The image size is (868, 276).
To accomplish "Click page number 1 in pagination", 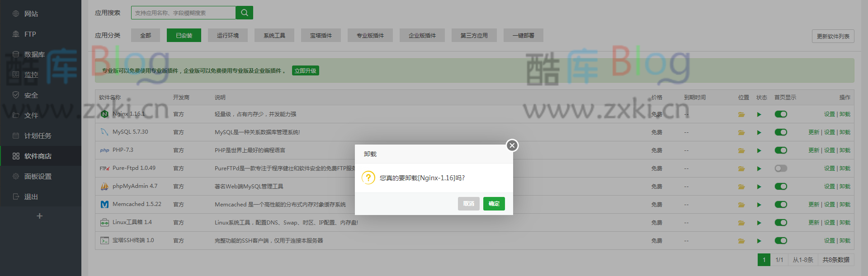I will (764, 260).
